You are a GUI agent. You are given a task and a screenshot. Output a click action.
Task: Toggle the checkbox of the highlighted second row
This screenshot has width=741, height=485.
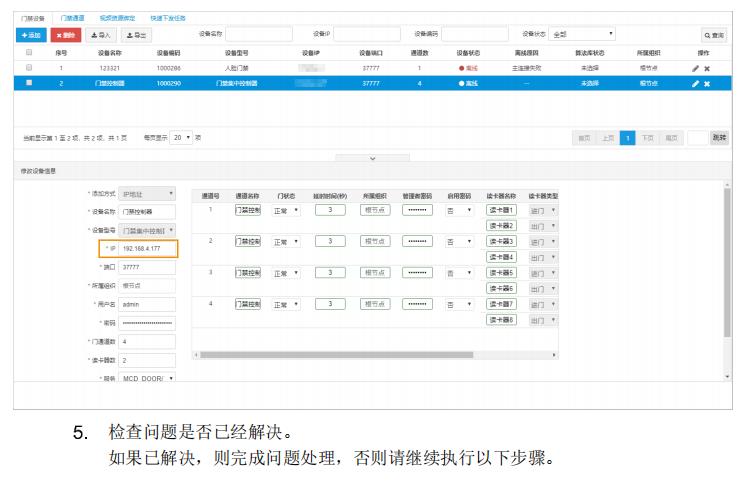(29, 83)
